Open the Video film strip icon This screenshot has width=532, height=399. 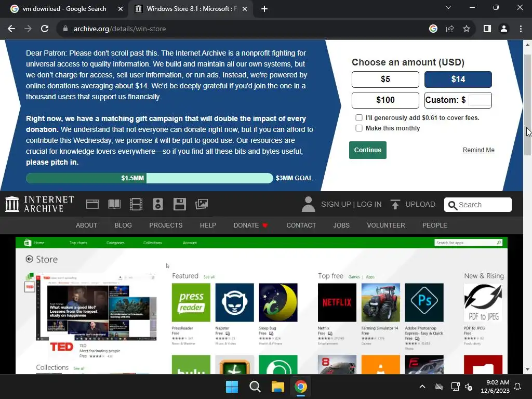[136, 204]
